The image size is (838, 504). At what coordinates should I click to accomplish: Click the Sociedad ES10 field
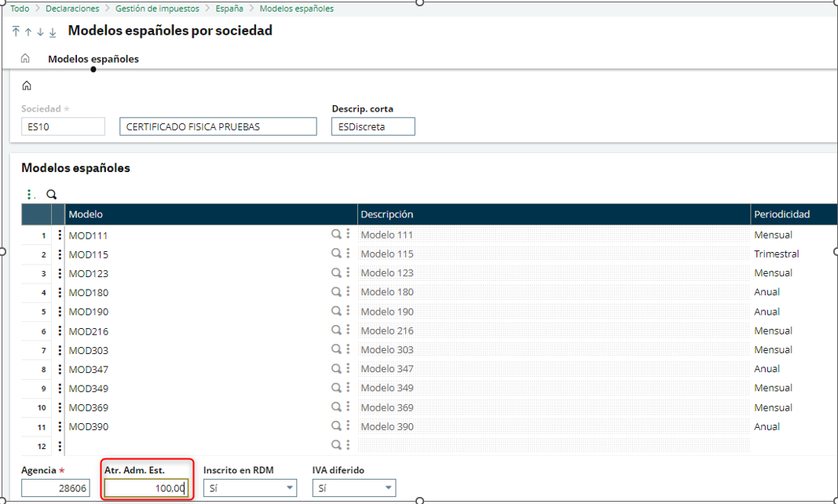pyautogui.click(x=63, y=126)
